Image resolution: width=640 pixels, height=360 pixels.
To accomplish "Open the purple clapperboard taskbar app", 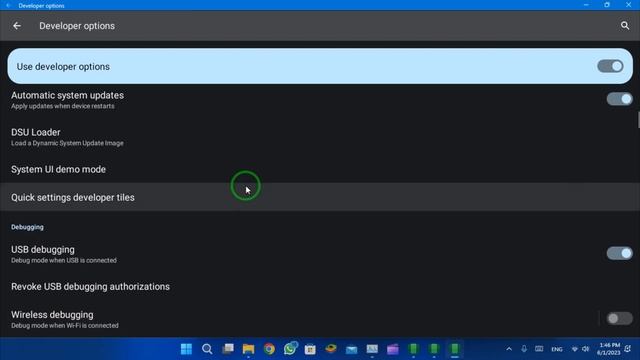I will 393,349.
